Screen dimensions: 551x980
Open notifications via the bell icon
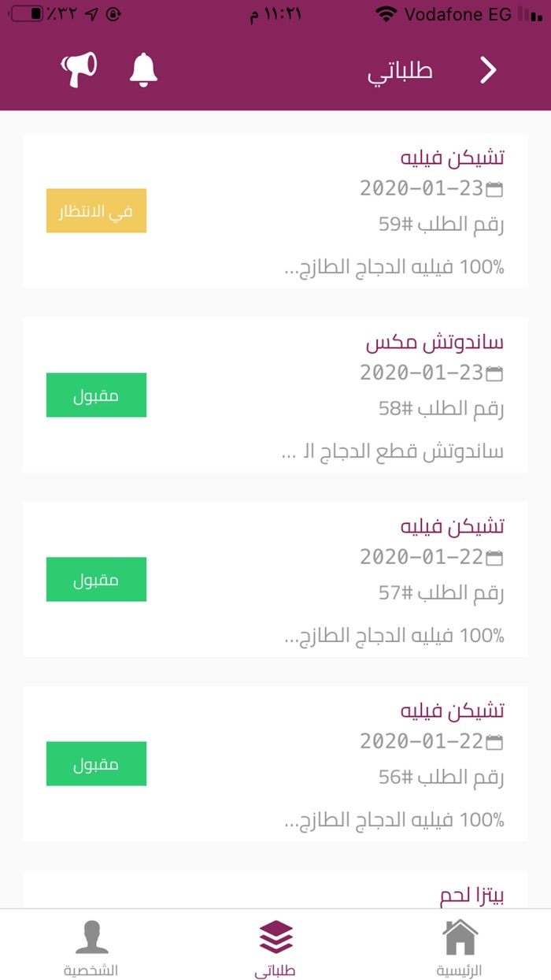(143, 69)
